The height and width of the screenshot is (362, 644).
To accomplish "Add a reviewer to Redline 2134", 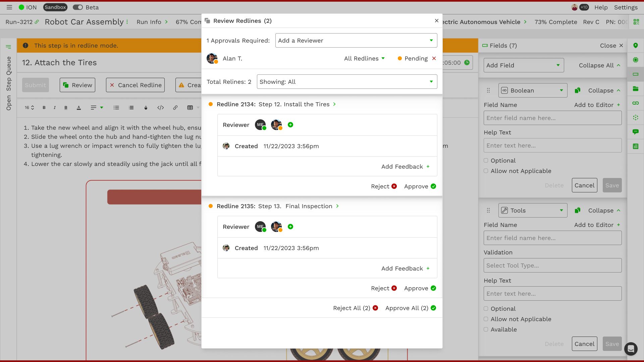I will tap(290, 125).
